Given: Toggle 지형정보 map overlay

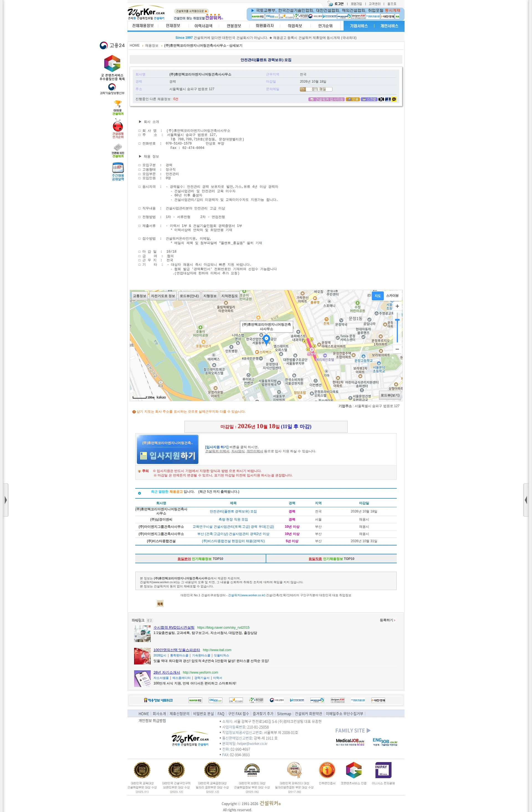Looking at the screenshot, I should (210, 296).
